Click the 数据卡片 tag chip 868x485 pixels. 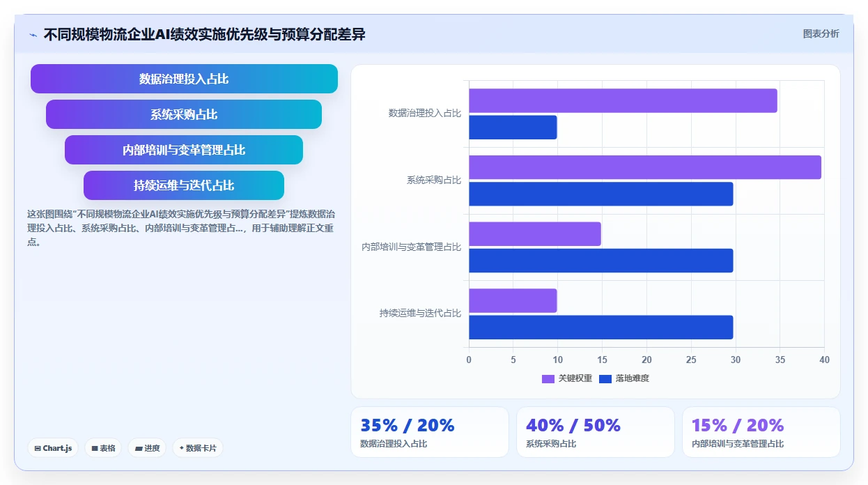(x=198, y=448)
